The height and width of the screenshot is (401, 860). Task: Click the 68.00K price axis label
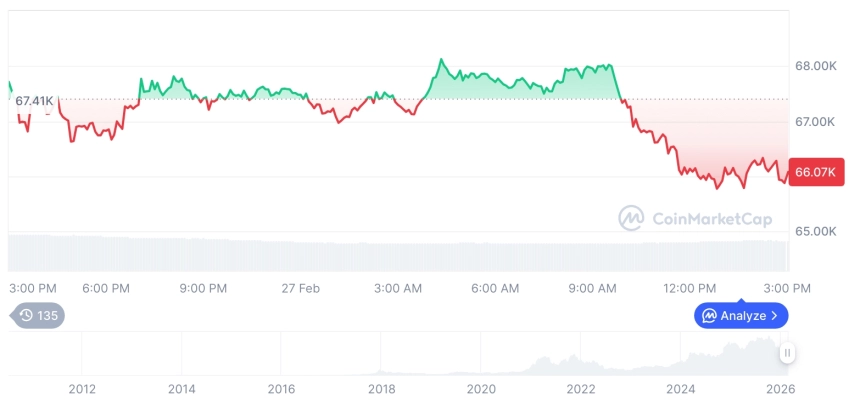(815, 66)
